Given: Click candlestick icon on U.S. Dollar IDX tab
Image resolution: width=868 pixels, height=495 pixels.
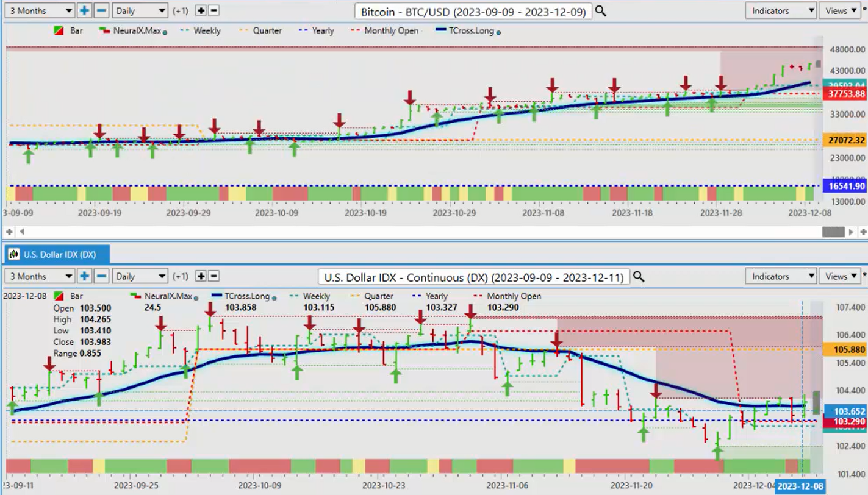Looking at the screenshot, I should [x=13, y=254].
